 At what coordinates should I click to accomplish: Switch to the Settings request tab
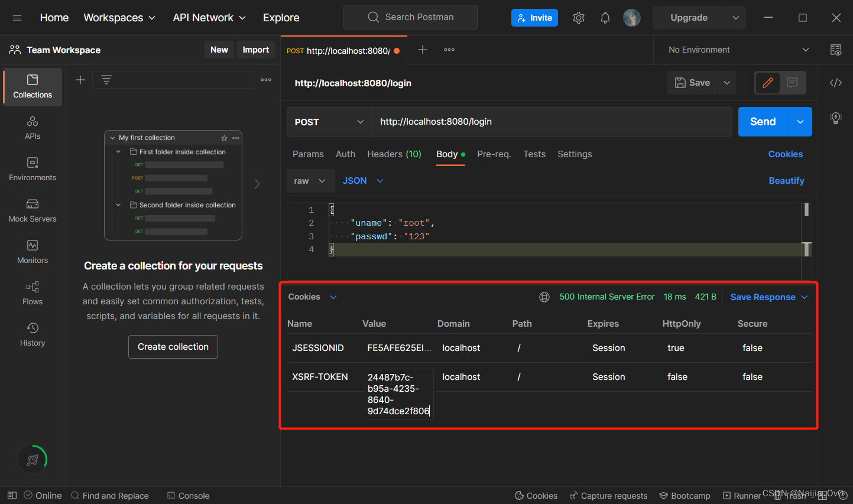(x=575, y=154)
